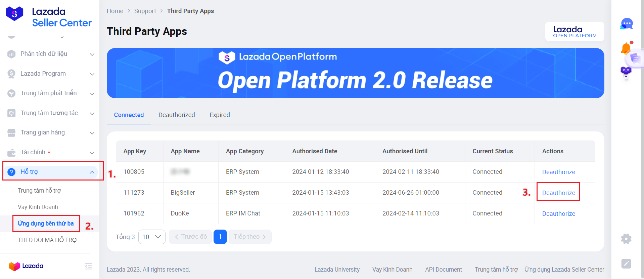Click the Hỗ trợ question mark icon
This screenshot has width=644, height=279.
[11, 172]
